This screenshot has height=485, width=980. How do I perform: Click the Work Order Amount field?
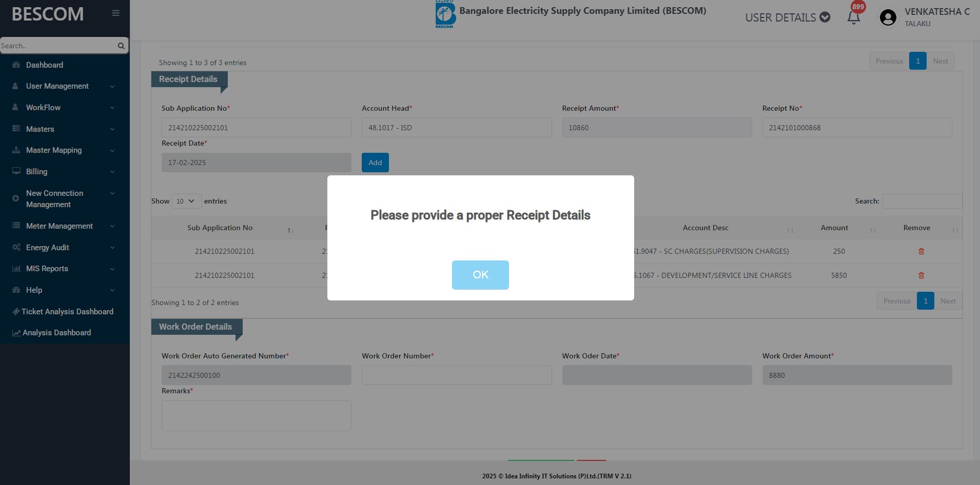pos(857,375)
